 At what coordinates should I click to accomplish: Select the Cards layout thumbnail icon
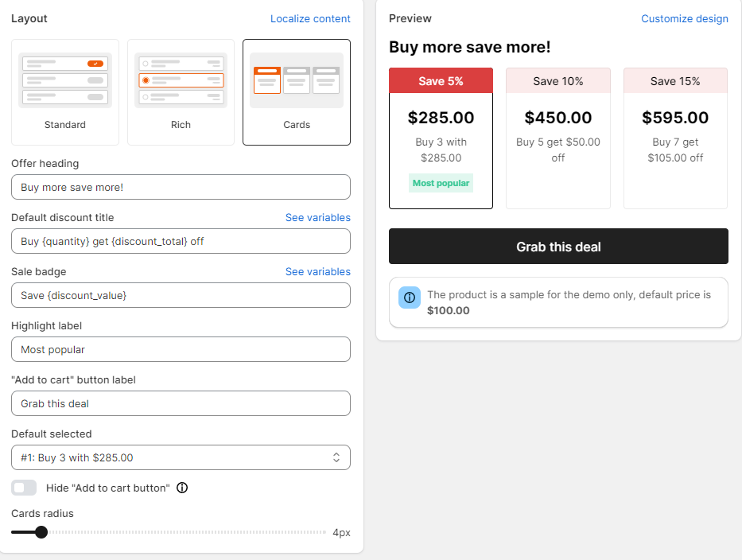click(297, 80)
